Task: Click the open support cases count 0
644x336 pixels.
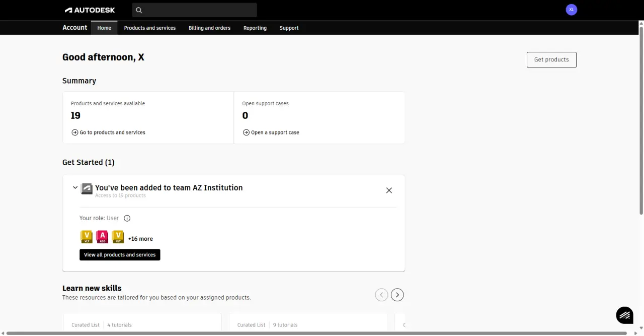Action: click(x=245, y=115)
